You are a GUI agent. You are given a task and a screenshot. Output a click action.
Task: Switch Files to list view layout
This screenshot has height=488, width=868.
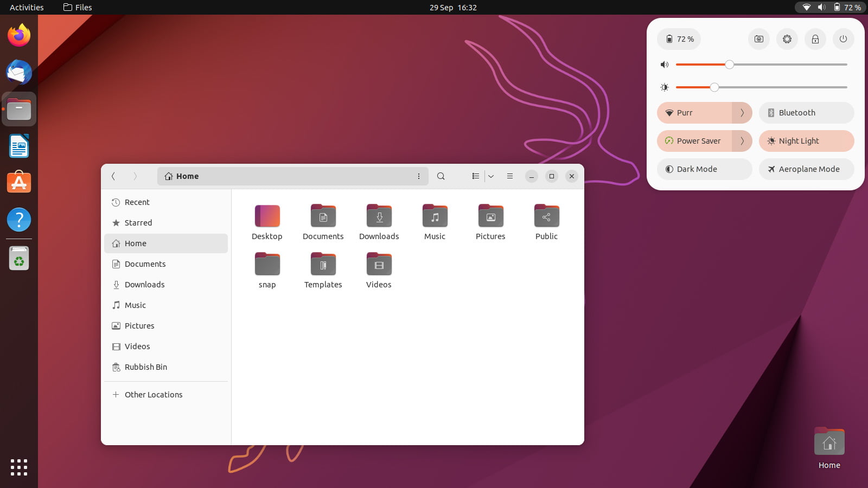pos(475,176)
